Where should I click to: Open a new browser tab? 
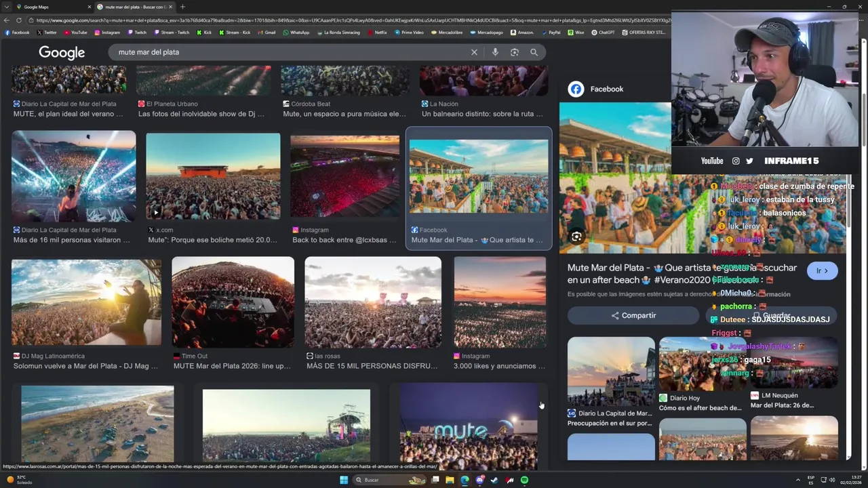pyautogui.click(x=182, y=7)
